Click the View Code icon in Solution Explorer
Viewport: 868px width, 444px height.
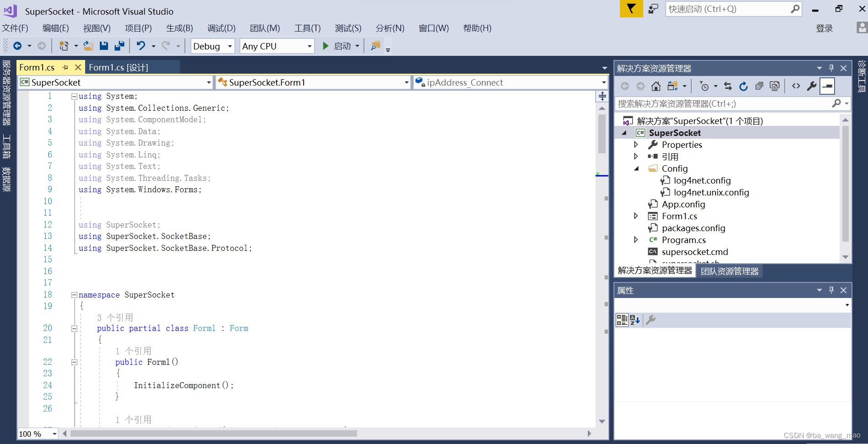[x=796, y=86]
